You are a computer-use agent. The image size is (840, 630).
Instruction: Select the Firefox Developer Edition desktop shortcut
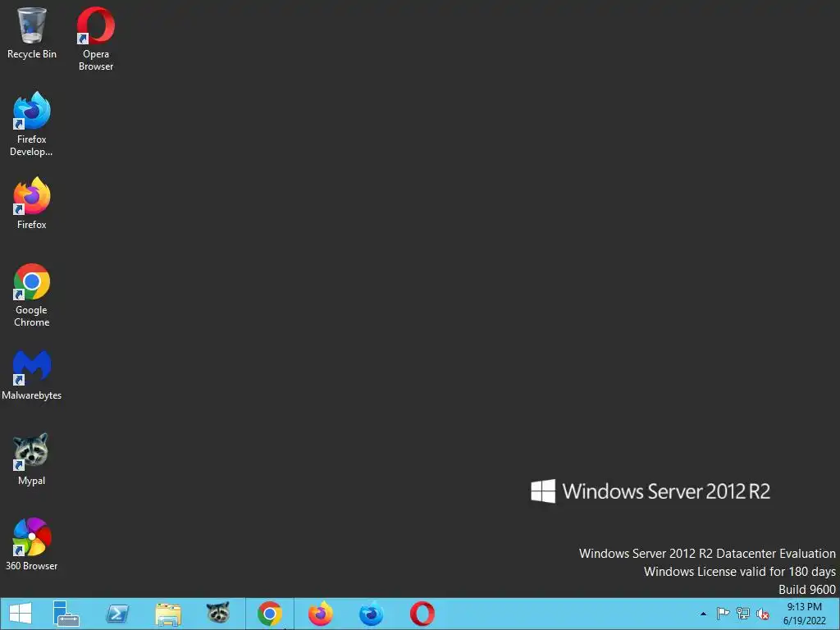(x=32, y=125)
